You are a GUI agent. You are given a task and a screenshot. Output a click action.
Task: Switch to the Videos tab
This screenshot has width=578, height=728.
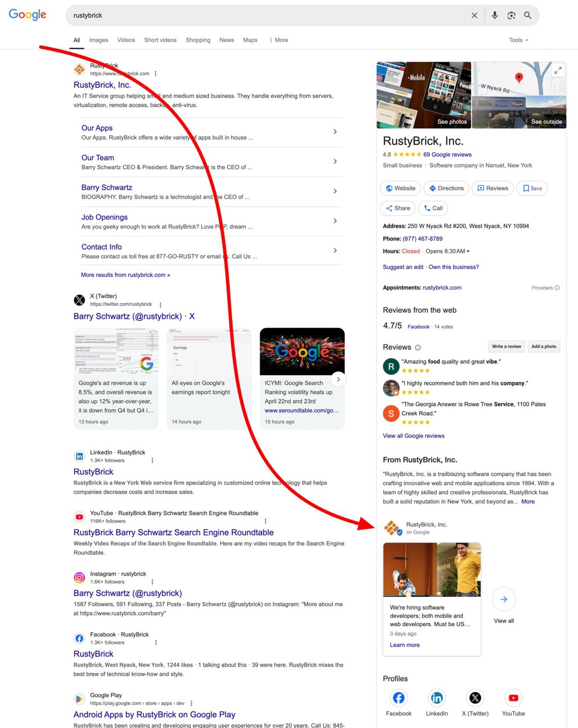click(x=126, y=40)
